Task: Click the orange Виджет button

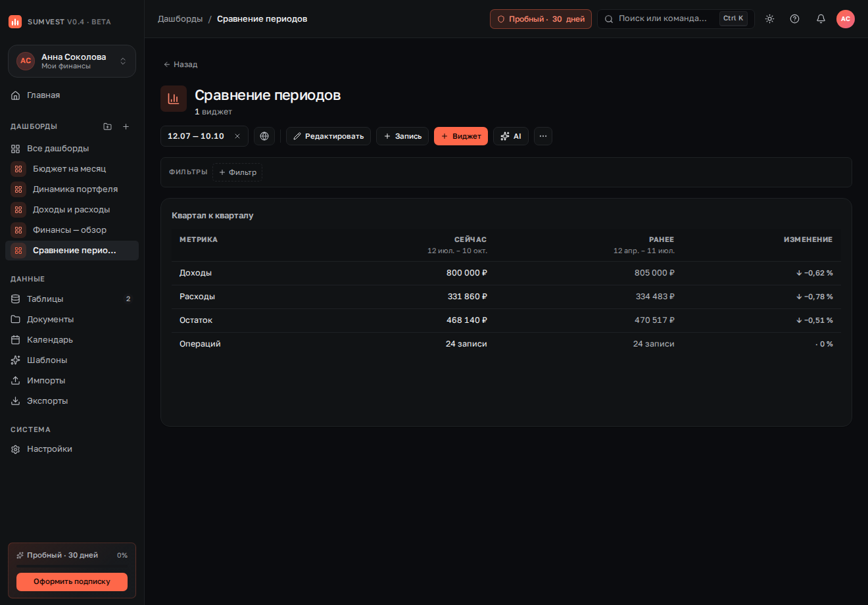Action: tap(461, 136)
